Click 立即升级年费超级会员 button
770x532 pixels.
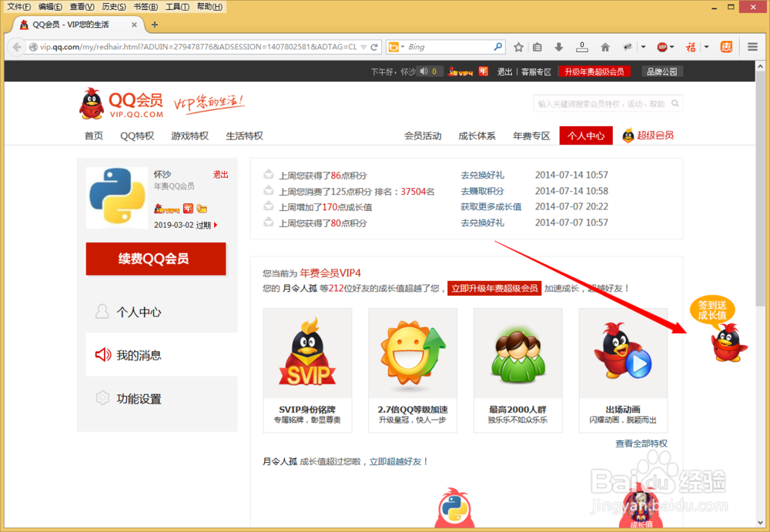[x=494, y=289]
